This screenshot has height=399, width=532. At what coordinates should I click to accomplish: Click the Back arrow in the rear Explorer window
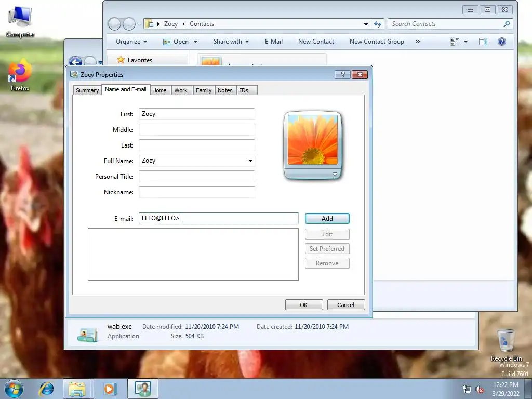(x=75, y=61)
